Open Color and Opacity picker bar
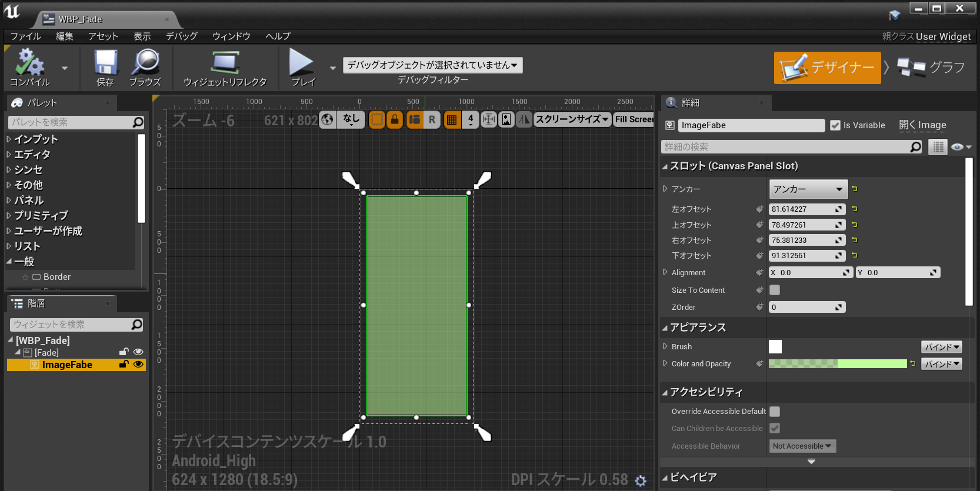980x491 pixels. tap(838, 364)
